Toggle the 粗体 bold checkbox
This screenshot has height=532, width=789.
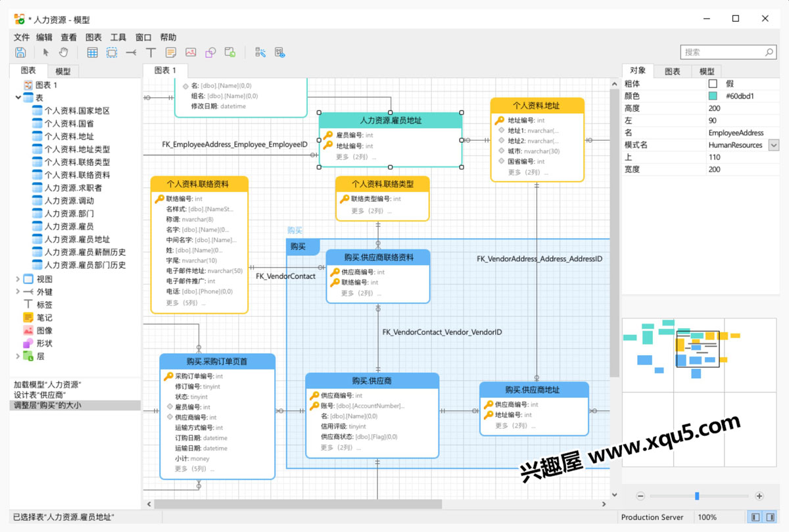click(x=713, y=84)
